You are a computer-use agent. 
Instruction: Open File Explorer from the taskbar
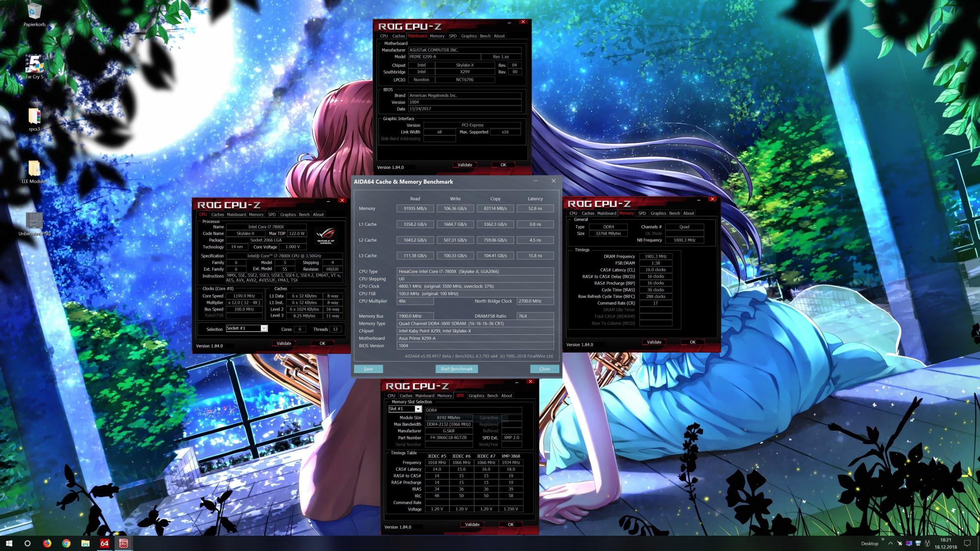85,543
